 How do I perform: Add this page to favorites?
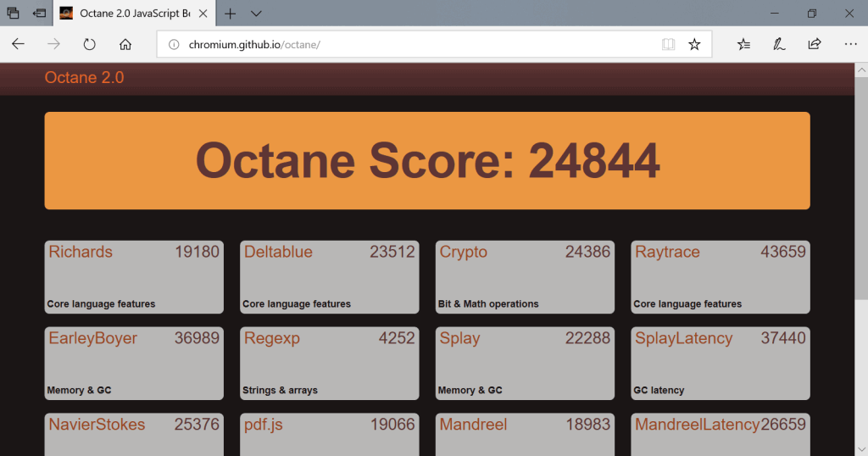(x=694, y=44)
